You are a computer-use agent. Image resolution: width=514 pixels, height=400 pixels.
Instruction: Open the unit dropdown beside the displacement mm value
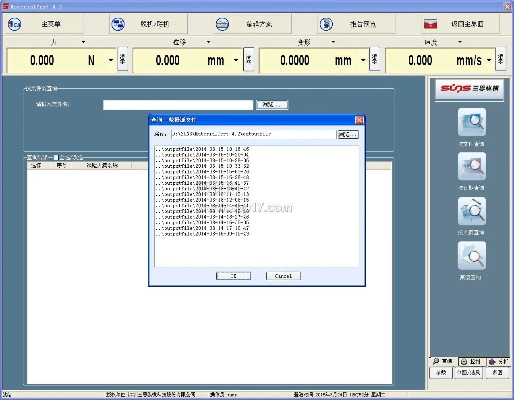(236, 60)
